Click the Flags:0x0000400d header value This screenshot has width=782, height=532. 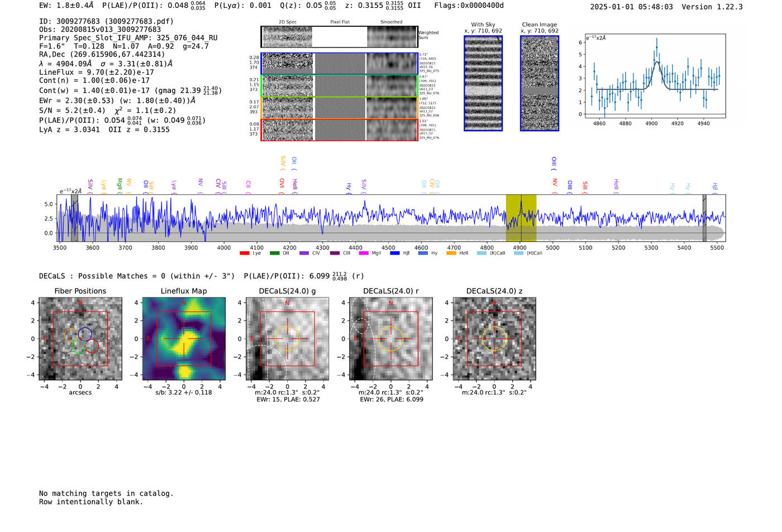point(469,6)
